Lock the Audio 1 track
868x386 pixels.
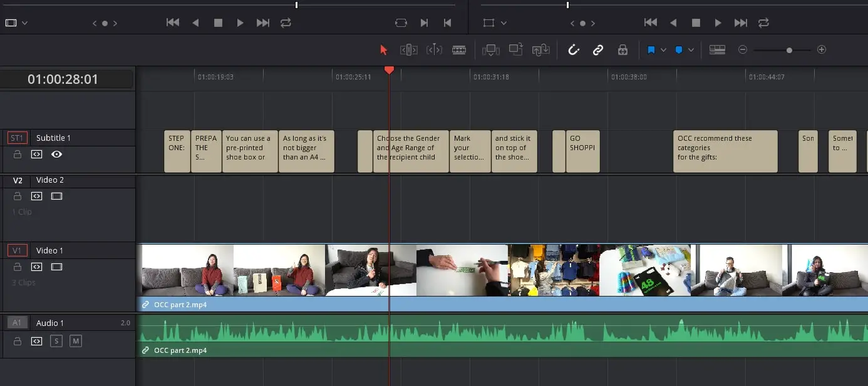[x=18, y=341]
